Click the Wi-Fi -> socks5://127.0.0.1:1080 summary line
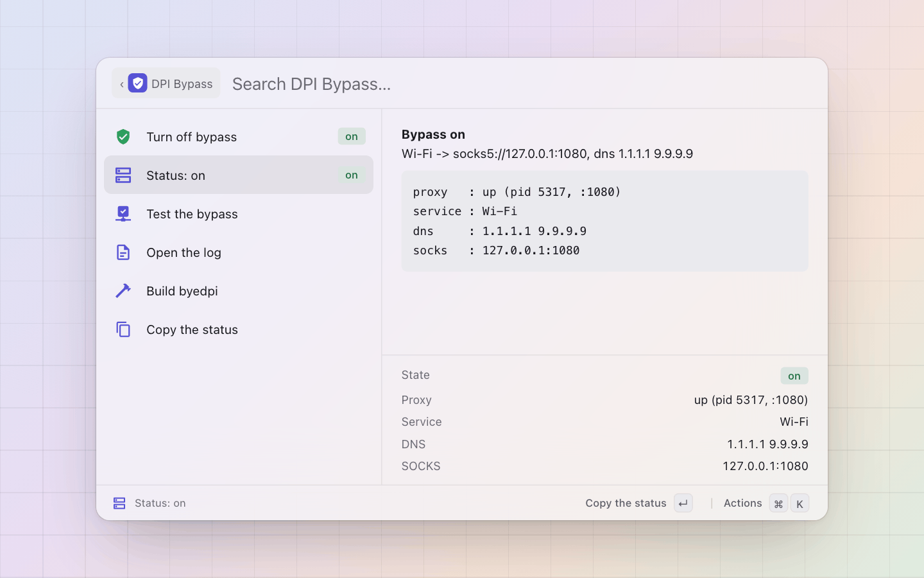The width and height of the screenshot is (924, 578). pyautogui.click(x=547, y=153)
